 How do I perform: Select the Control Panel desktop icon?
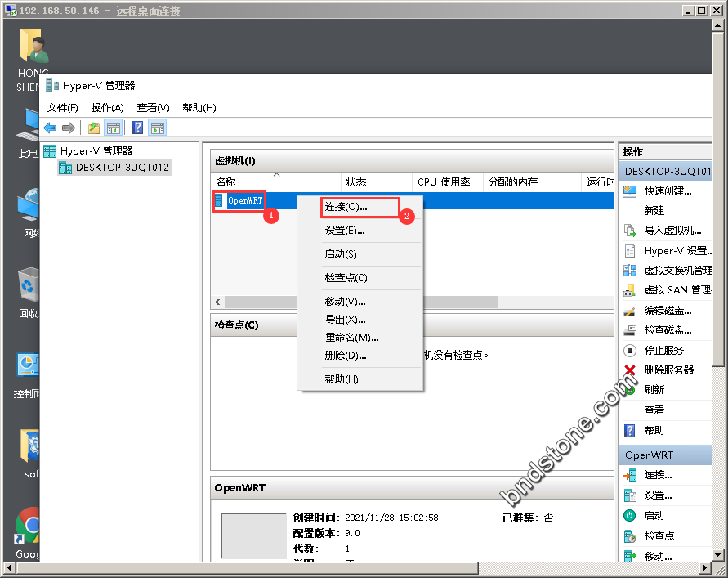click(28, 375)
